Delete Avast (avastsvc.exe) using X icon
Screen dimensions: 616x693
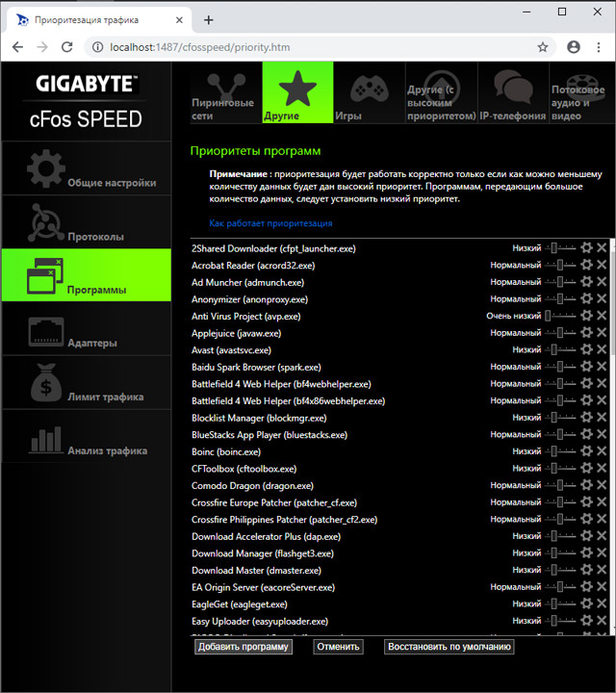tap(602, 349)
